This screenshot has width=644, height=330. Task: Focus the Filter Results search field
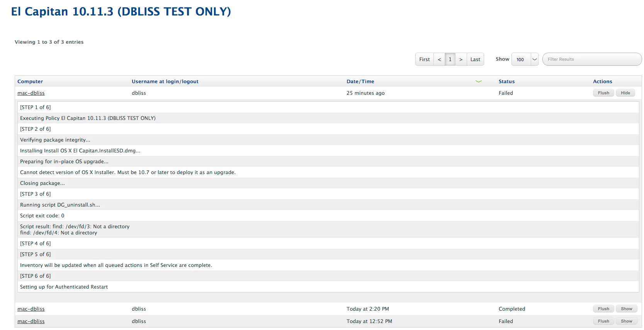(x=592, y=59)
